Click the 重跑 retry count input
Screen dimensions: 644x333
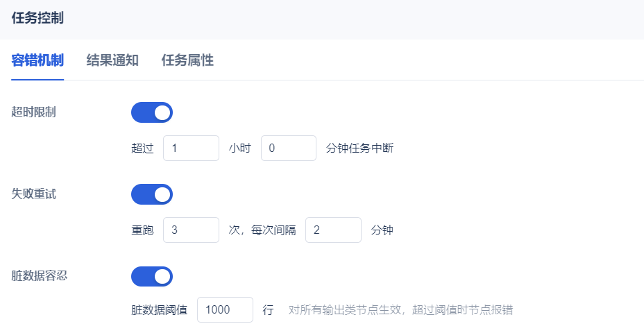(x=191, y=230)
